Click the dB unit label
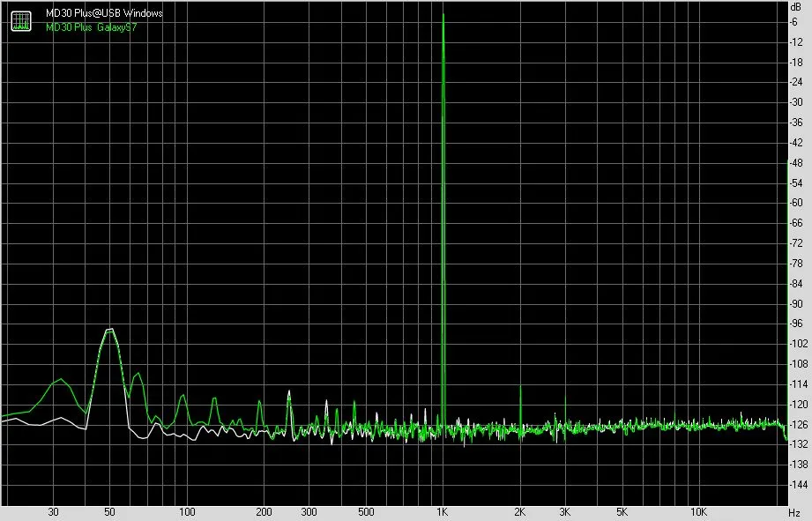 coord(796,7)
